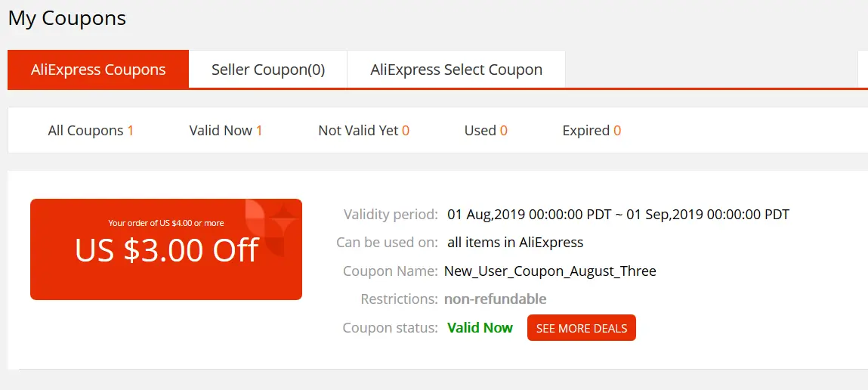
Task: Filter by Valid Now coupons in filter bar
Action: click(x=226, y=131)
